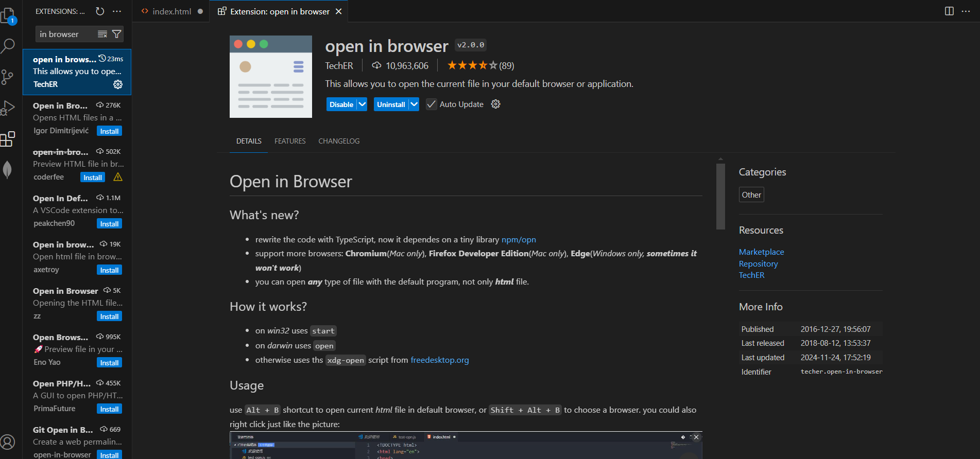Click the Last updated date 2024-11-24, 17:52:19
This screenshot has height=459, width=980.
835,357
